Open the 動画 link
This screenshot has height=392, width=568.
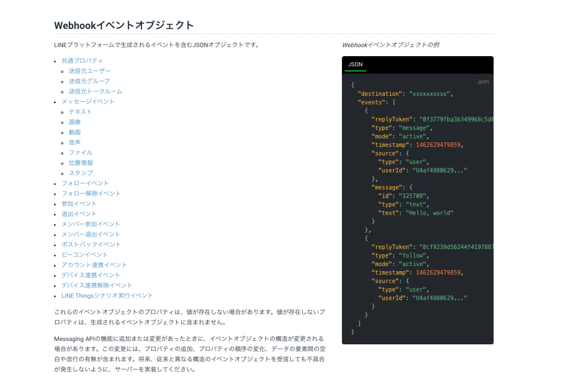74,132
